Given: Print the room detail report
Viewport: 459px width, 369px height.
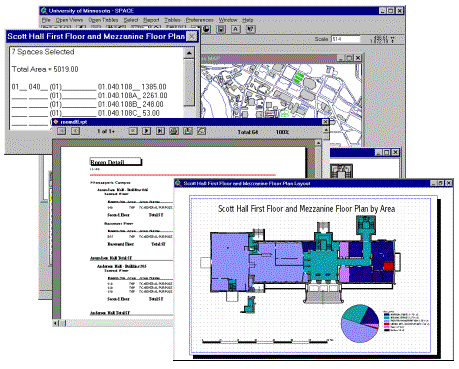Looking at the screenshot, I should click(x=174, y=131).
